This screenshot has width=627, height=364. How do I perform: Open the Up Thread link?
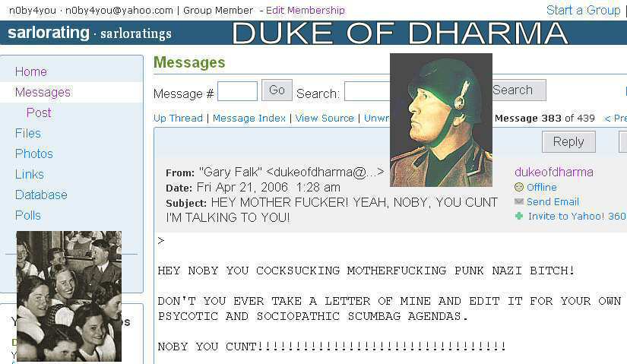[178, 118]
